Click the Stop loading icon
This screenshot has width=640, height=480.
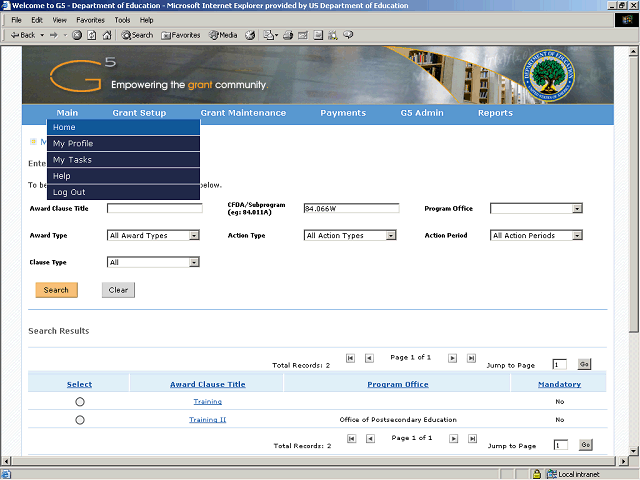77,35
